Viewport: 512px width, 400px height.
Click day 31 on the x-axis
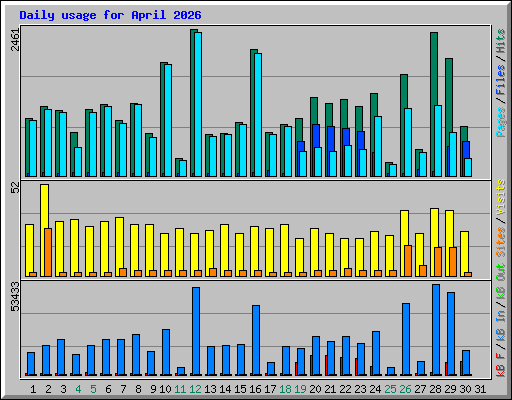480,389
